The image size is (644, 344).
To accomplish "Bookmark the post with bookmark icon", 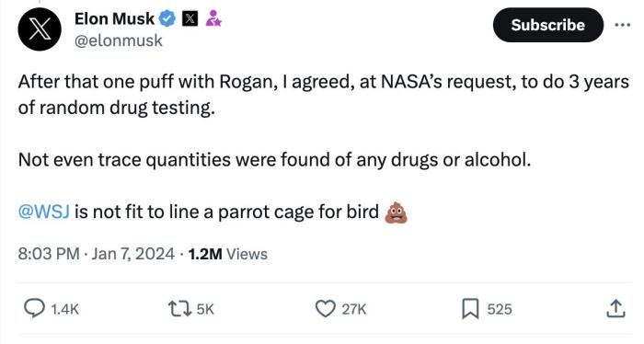I will click(470, 309).
